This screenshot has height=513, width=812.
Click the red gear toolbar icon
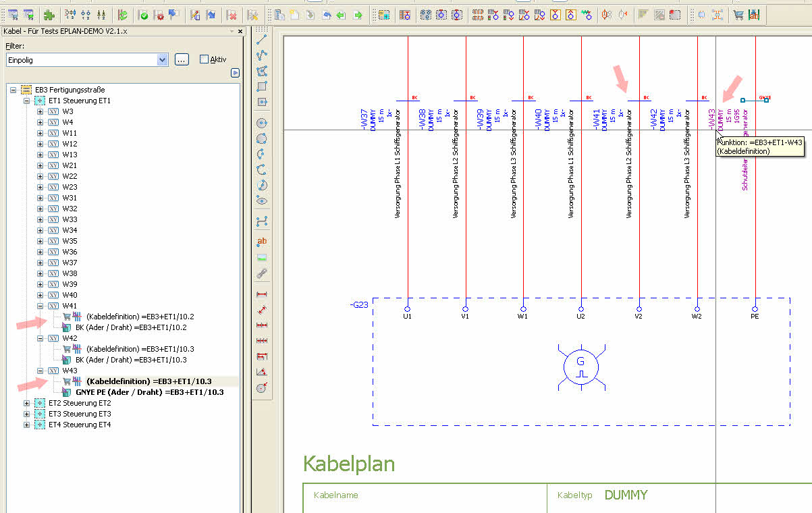point(159,15)
